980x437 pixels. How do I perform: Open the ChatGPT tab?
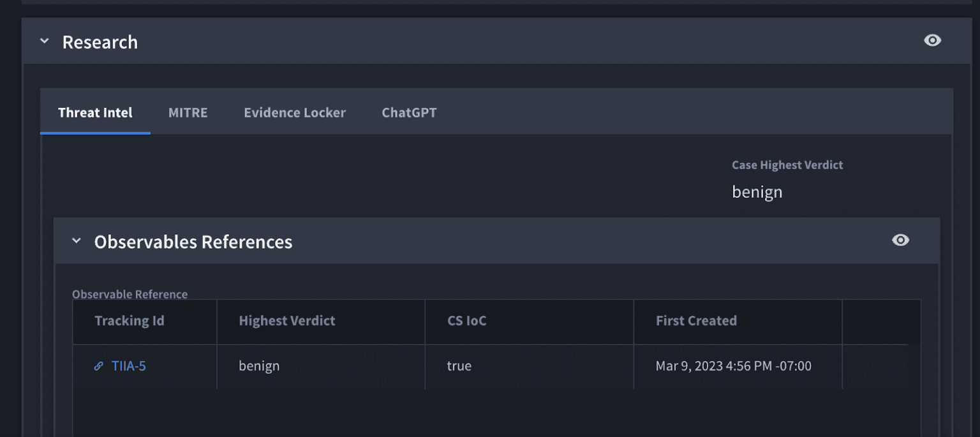(x=408, y=112)
